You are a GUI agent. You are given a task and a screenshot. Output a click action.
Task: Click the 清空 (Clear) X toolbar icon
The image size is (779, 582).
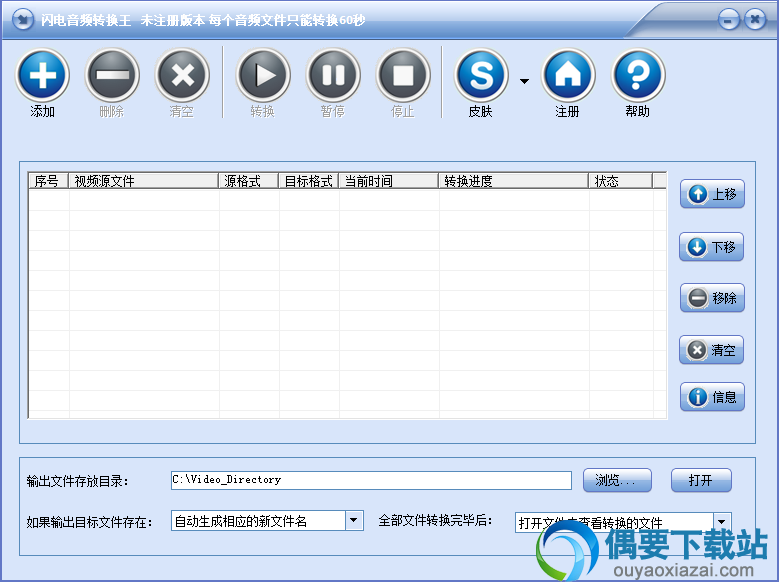(x=182, y=76)
